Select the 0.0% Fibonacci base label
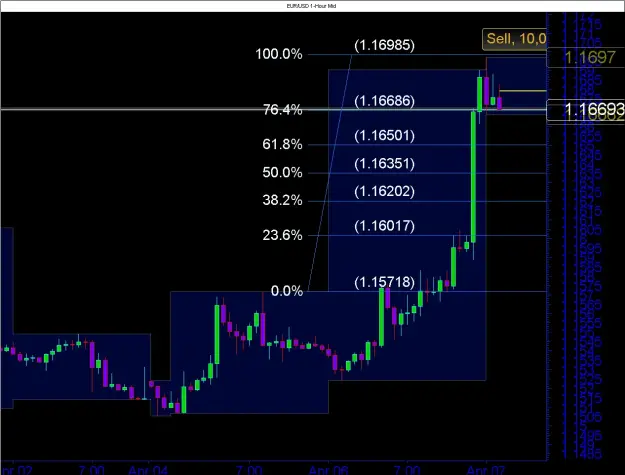Image resolution: width=625 pixels, height=475 pixels. pos(287,291)
